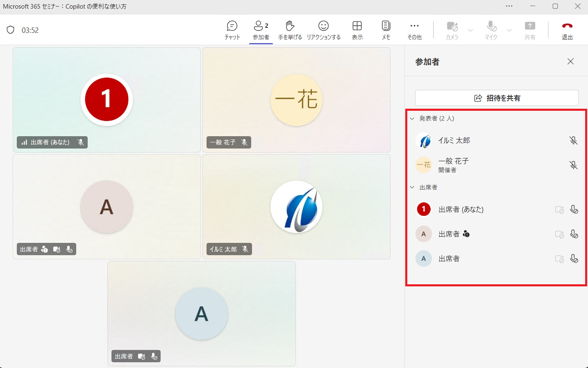This screenshot has width=588, height=368.
Task: Open the その他 more options menu
Action: [x=414, y=30]
